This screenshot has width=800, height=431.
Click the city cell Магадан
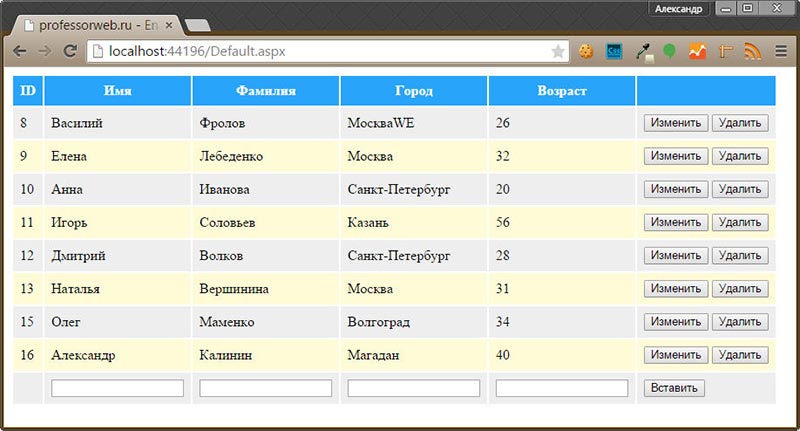tap(414, 355)
